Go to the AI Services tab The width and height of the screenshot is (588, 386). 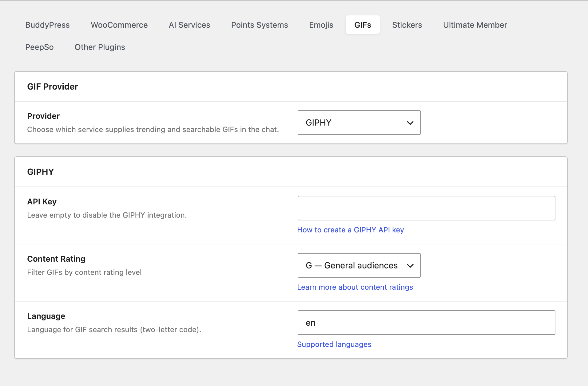(x=189, y=25)
